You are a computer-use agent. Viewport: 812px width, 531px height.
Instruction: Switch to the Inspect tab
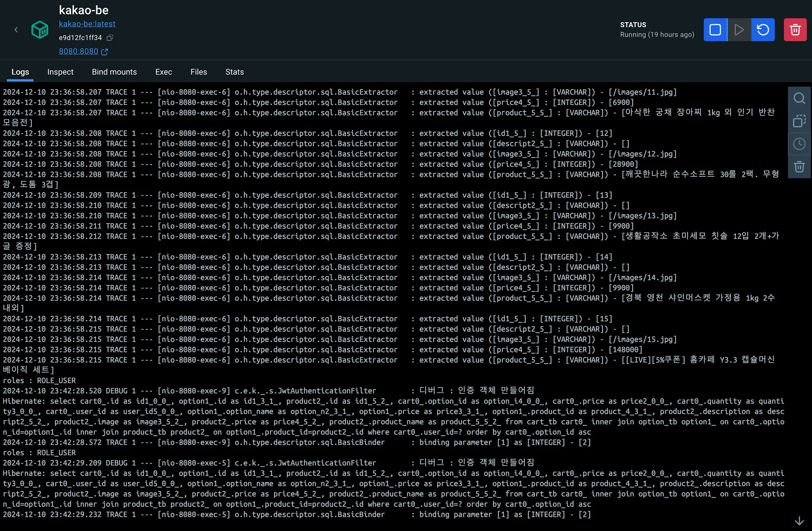(x=60, y=72)
